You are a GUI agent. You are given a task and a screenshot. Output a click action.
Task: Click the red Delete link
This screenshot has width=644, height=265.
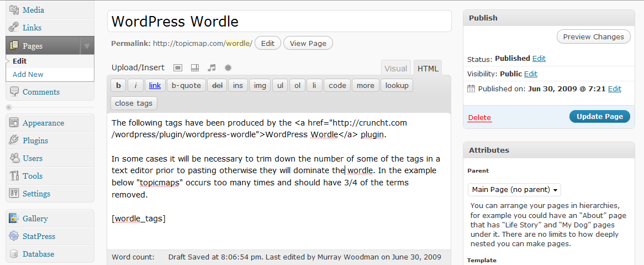click(x=479, y=118)
